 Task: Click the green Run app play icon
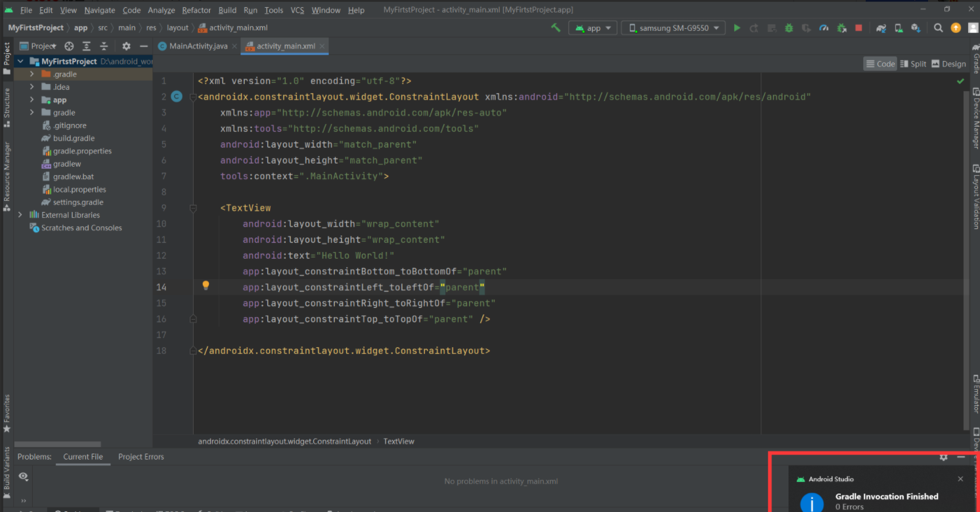736,28
